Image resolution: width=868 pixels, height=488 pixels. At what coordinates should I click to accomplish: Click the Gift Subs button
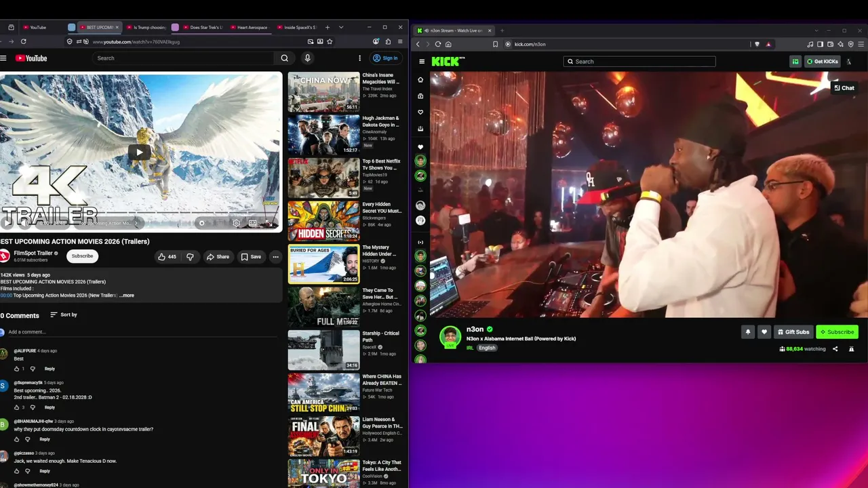pyautogui.click(x=793, y=332)
